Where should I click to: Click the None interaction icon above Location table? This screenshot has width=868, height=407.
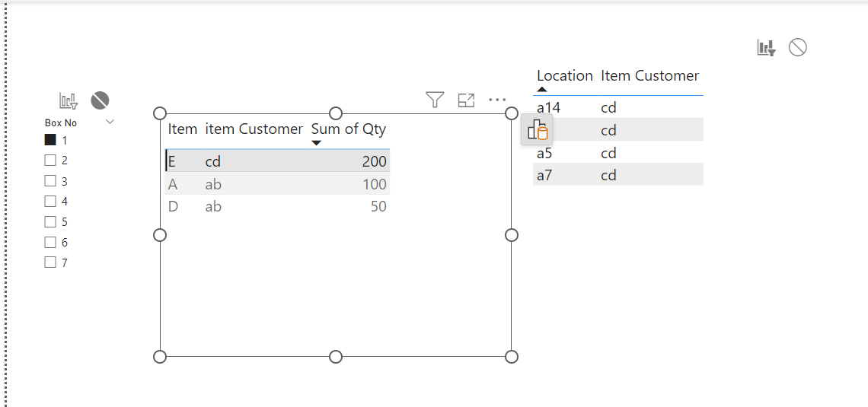click(x=798, y=48)
